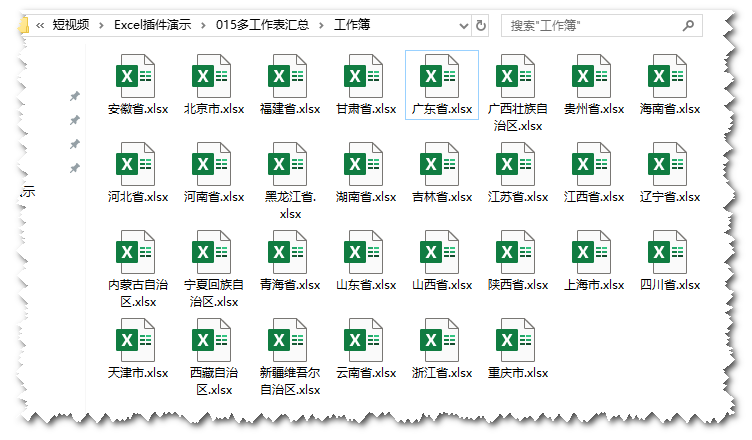
Task: Select the 浙江省.xlsx file icon
Action: [x=439, y=340]
